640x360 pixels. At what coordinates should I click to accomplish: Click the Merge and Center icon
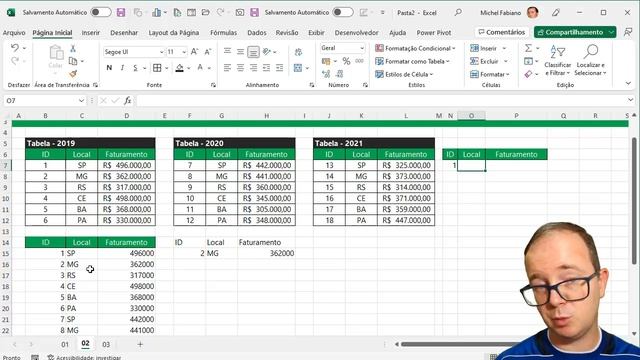click(x=298, y=68)
